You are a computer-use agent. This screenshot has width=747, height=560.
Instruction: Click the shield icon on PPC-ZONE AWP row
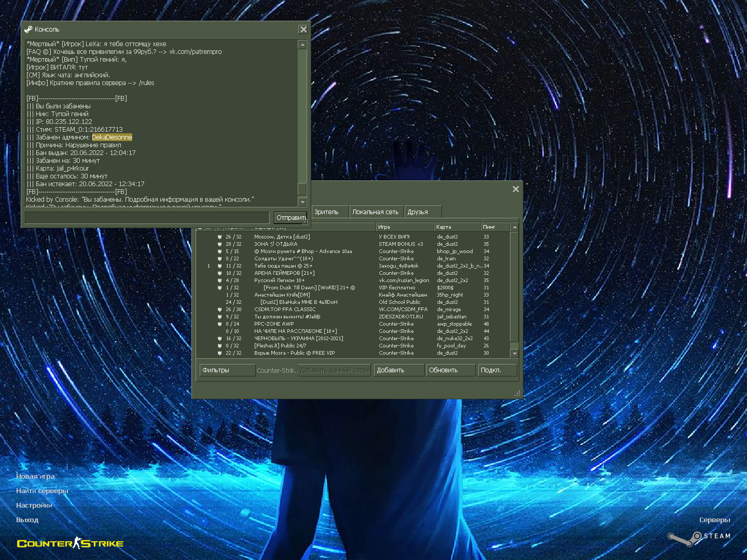click(x=220, y=324)
